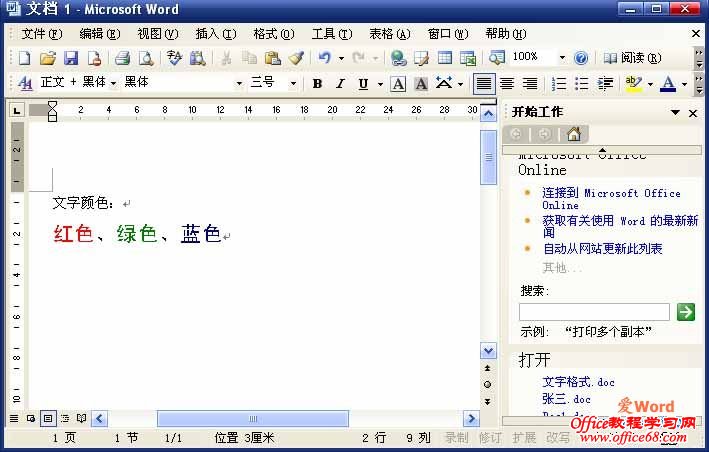The image size is (709, 452).
Task: Open the font size 三号 dropdown
Action: 293,84
